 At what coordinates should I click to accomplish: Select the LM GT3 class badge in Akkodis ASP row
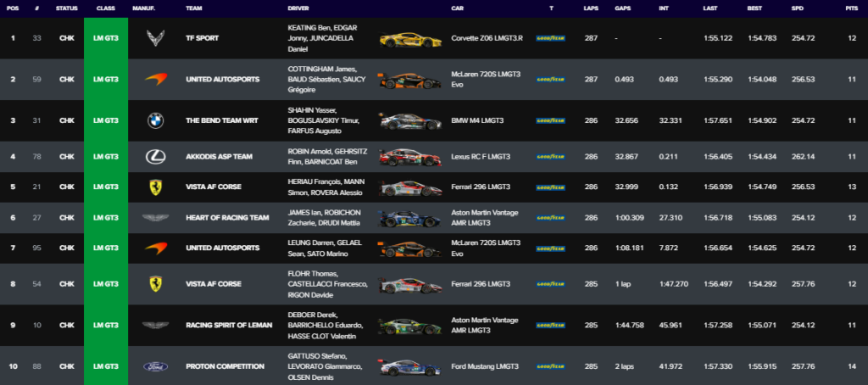click(106, 157)
